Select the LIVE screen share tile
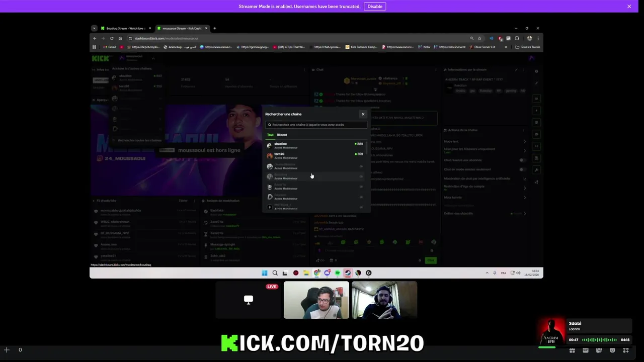Image resolution: width=644 pixels, height=362 pixels. (249, 300)
